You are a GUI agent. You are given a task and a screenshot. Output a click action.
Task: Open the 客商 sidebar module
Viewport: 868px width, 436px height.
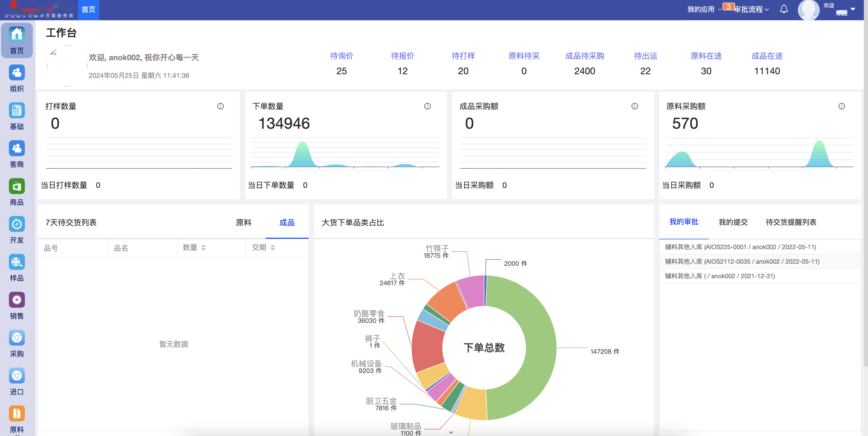(x=17, y=154)
